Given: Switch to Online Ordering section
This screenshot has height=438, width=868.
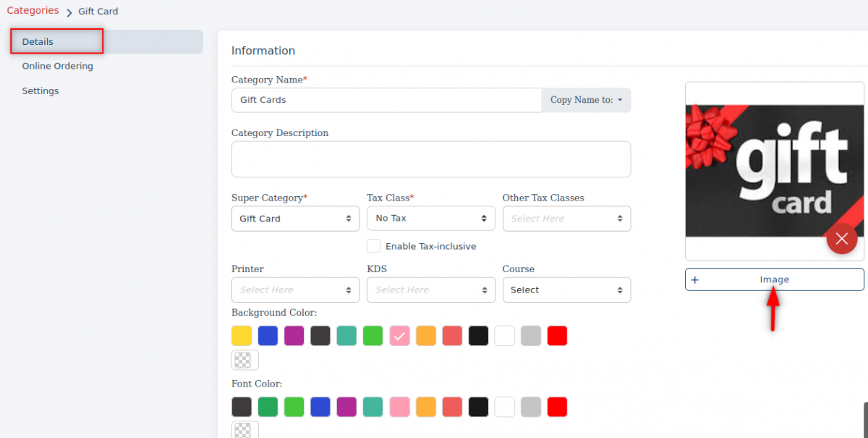Looking at the screenshot, I should click(x=57, y=66).
